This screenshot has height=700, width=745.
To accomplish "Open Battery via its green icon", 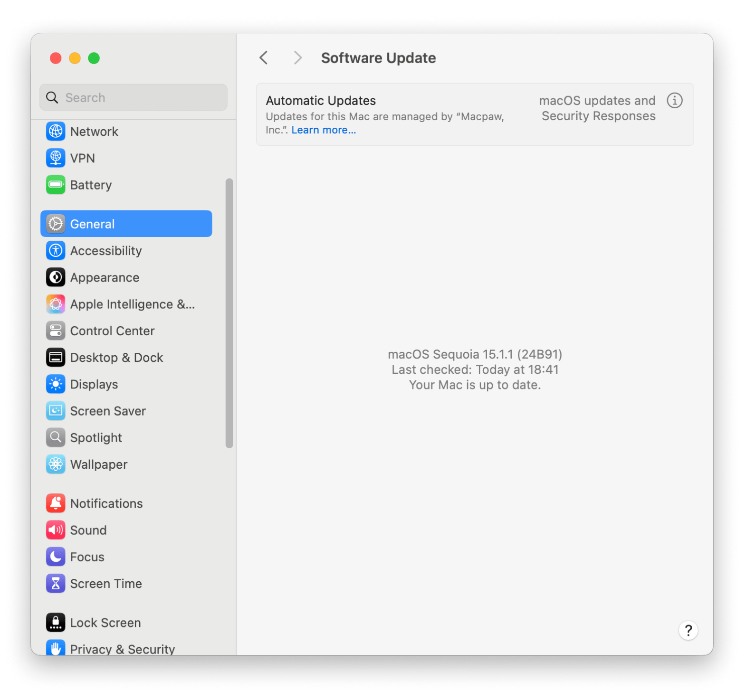I will click(56, 185).
